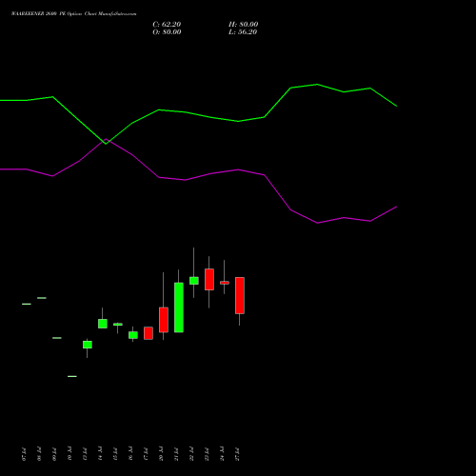Viewport: 476px width, 476px height.
Task: Click the red candle on 23 Jul
Action: 209,279
